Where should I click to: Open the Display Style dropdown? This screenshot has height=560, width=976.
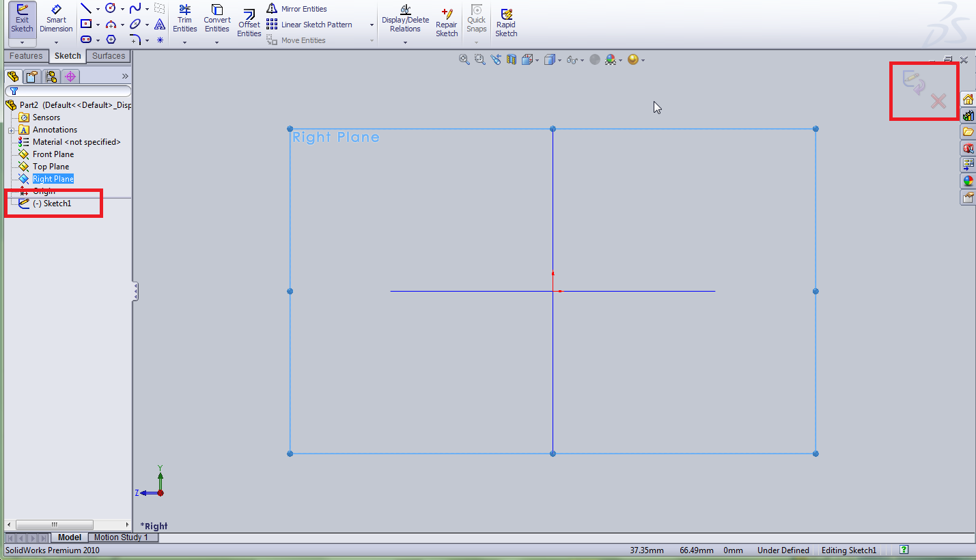(x=559, y=59)
